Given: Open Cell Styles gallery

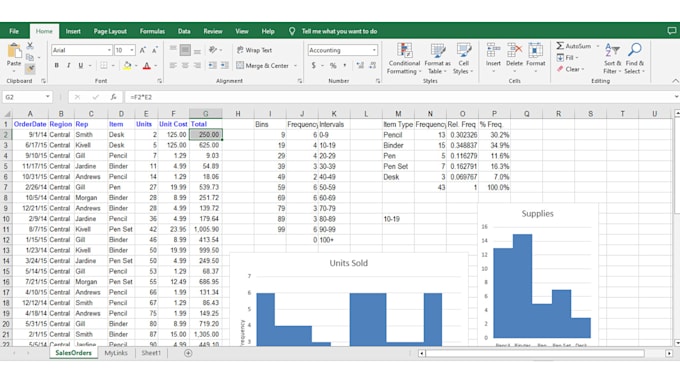Looking at the screenshot, I should (x=463, y=58).
